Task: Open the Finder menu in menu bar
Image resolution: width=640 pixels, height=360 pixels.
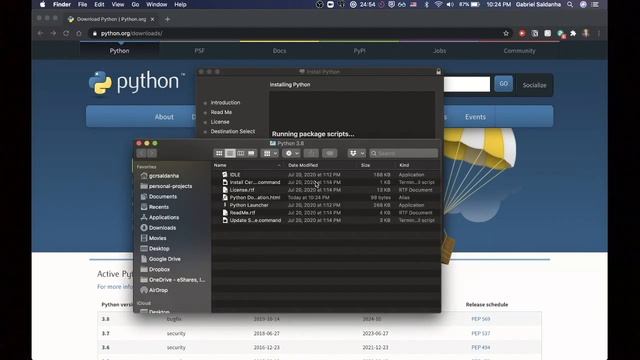Action: click(x=62, y=4)
